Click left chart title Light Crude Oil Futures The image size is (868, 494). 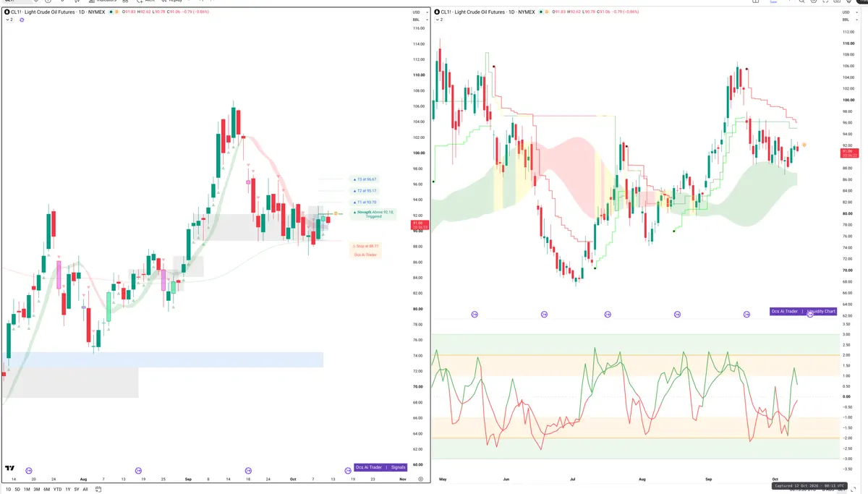[50, 12]
